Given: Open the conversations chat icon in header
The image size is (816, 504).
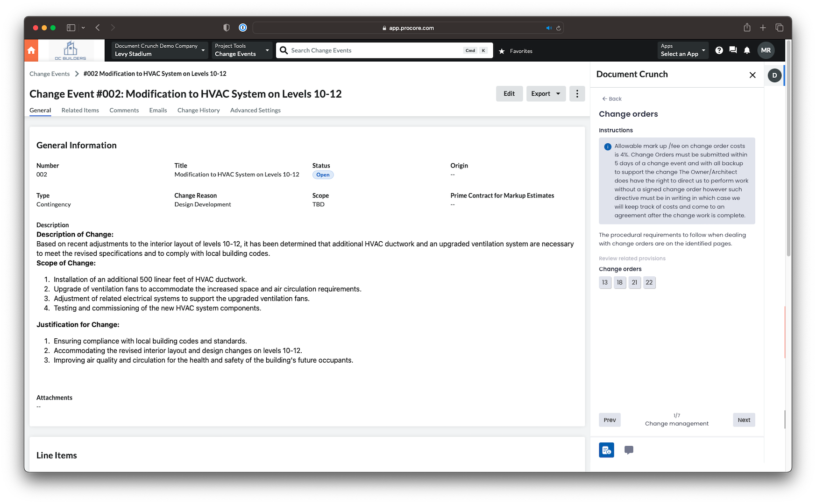Looking at the screenshot, I should coord(733,50).
